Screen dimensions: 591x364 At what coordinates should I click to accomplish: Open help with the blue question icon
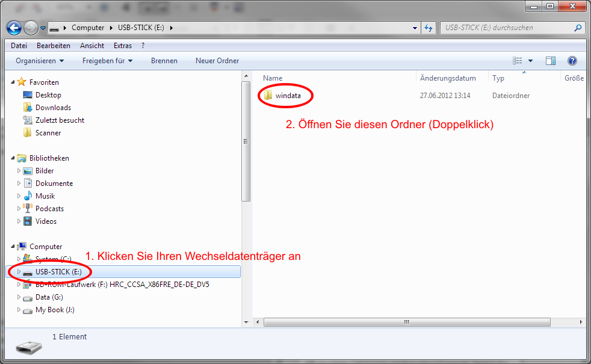pyautogui.click(x=572, y=61)
